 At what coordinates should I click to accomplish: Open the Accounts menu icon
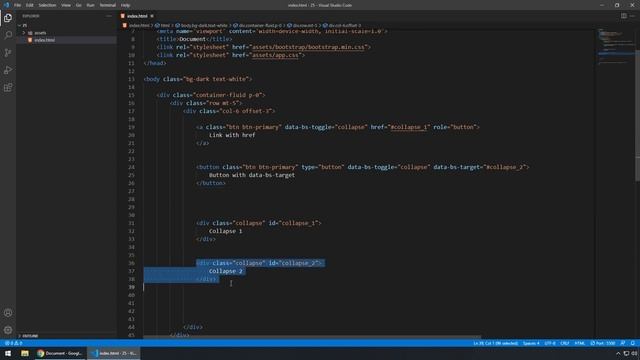8,313
